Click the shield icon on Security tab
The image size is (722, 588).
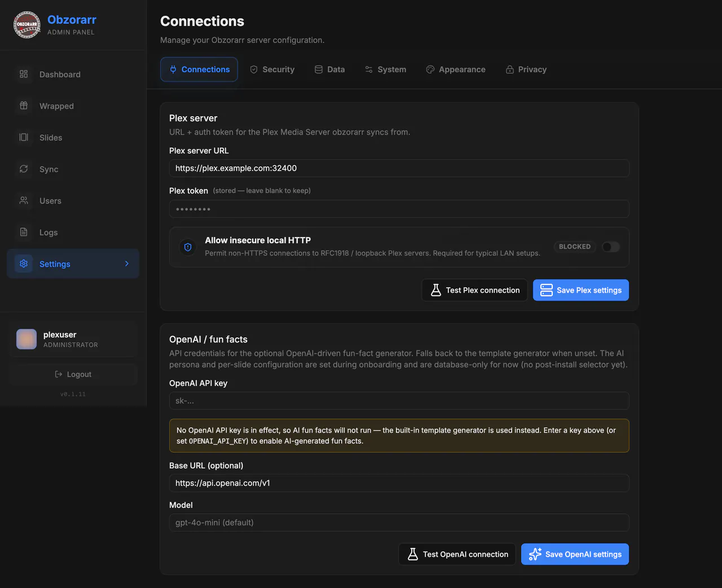click(254, 69)
